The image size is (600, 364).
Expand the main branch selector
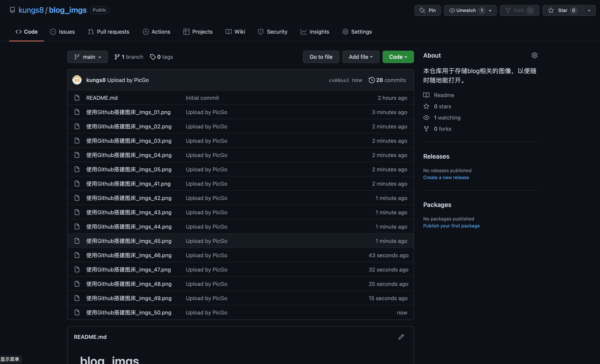tap(87, 57)
